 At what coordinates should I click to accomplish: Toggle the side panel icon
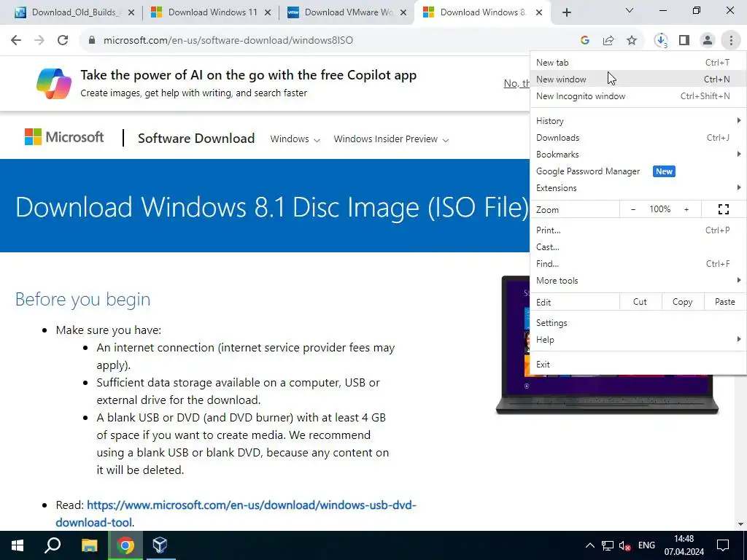tap(684, 41)
